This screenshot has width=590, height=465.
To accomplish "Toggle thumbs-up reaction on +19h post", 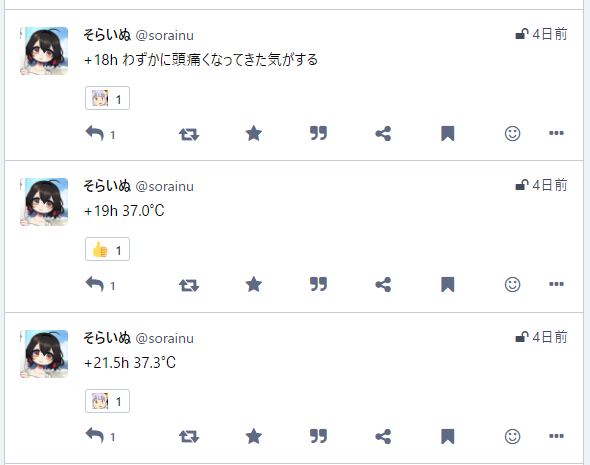I will click(x=108, y=249).
